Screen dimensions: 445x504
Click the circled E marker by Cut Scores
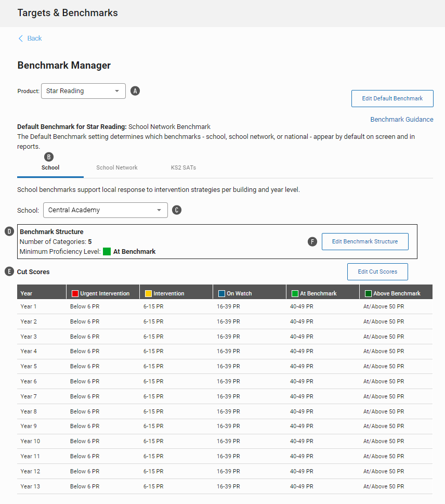point(9,272)
